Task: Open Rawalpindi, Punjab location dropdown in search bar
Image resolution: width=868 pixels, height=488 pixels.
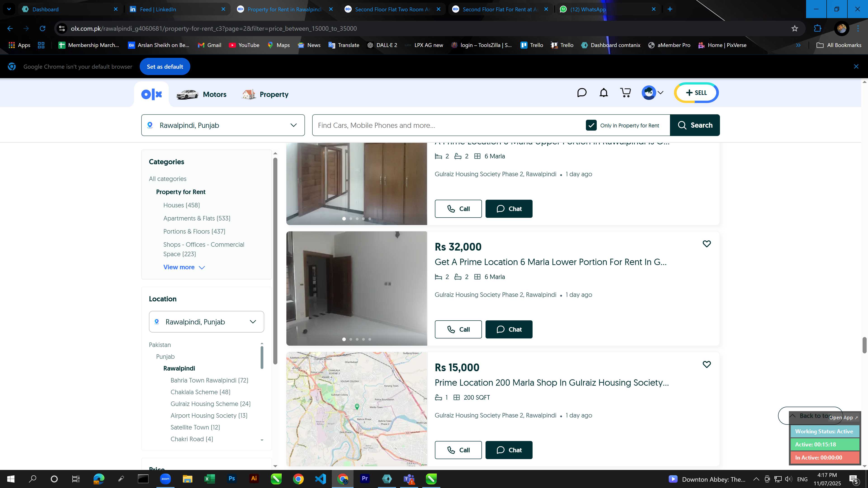Action: pos(223,125)
